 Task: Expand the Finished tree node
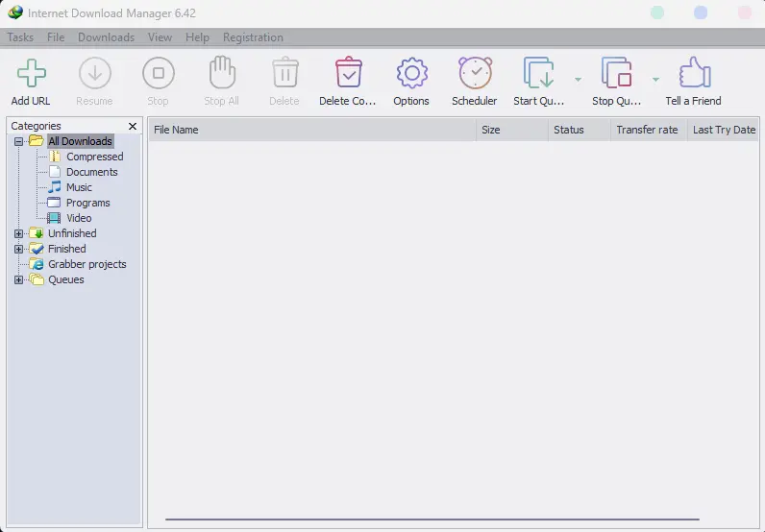(18, 249)
